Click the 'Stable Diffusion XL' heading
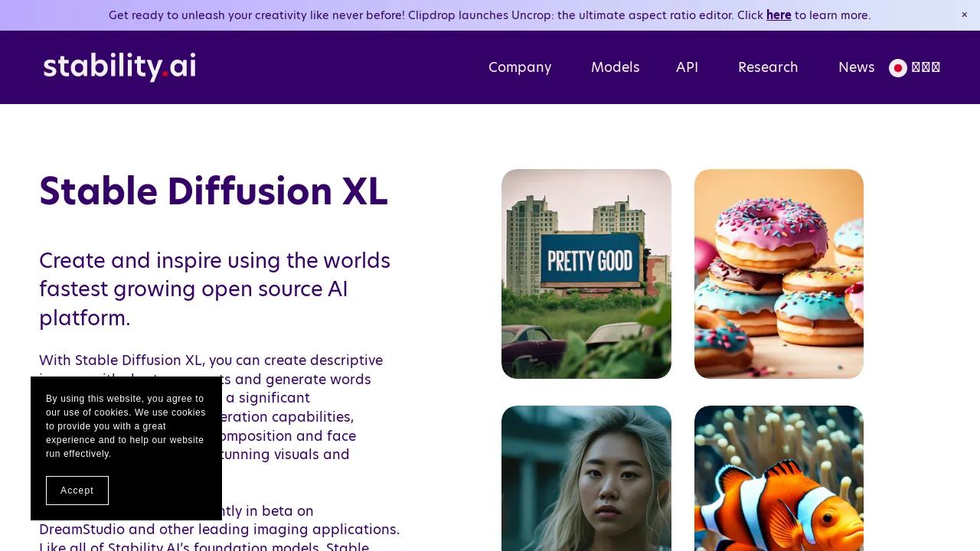Screen dimensions: 980x551 (214, 191)
